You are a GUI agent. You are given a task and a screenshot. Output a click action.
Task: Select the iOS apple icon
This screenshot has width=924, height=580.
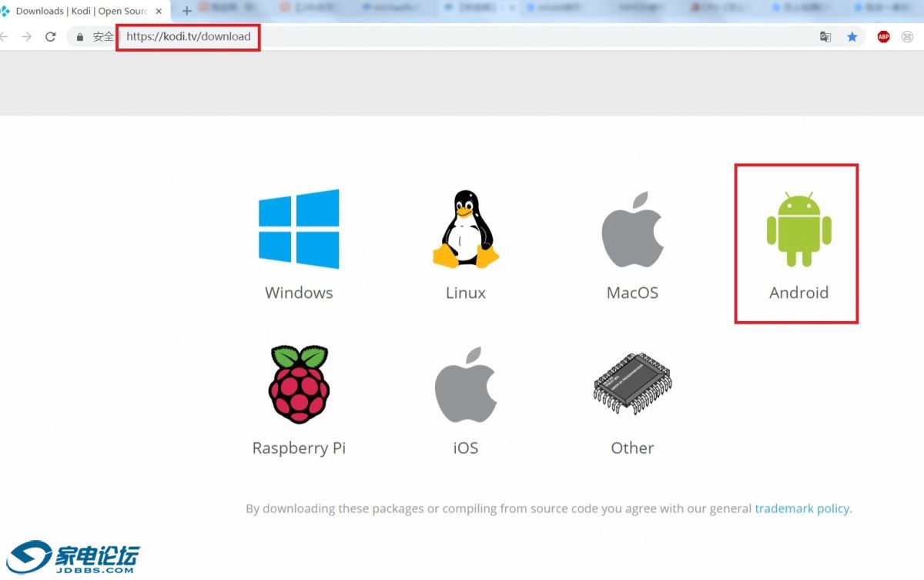tap(465, 384)
